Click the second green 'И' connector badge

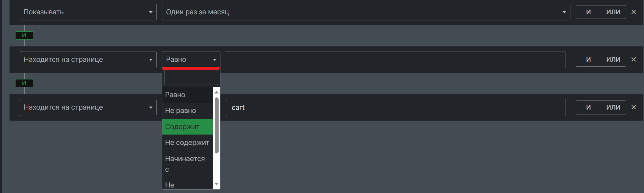24,83
